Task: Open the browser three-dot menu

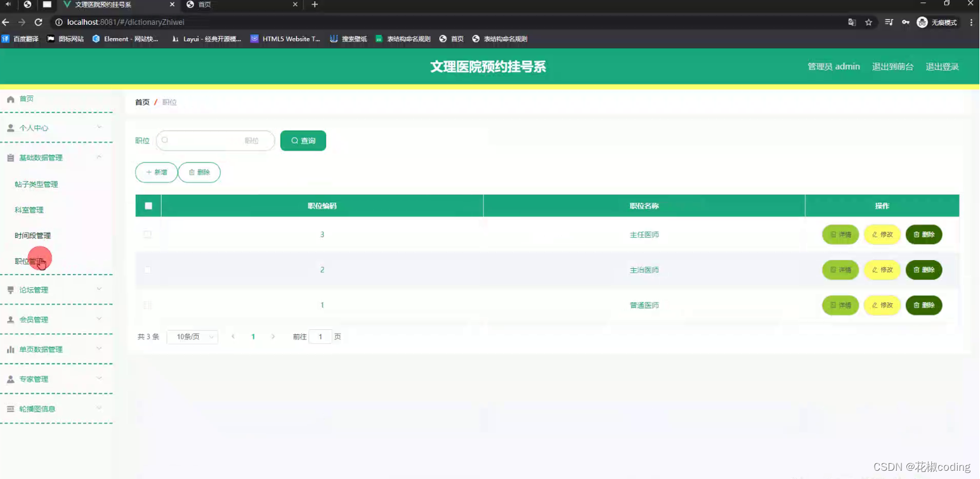Action: point(971,22)
